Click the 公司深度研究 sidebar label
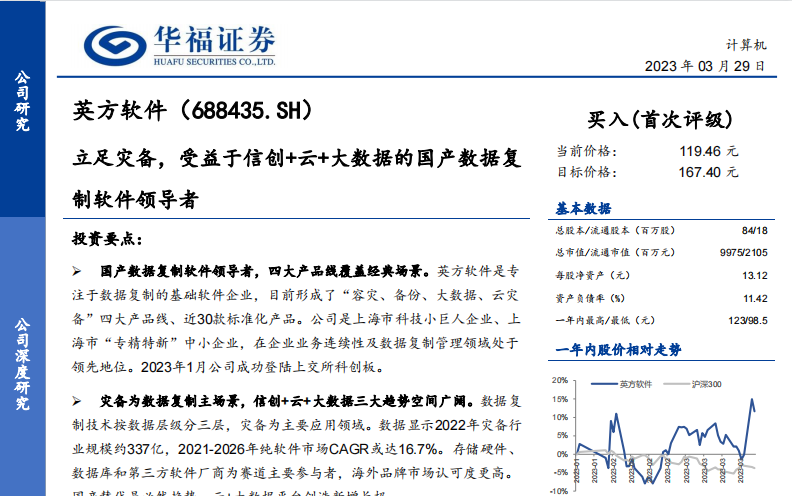This screenshot has width=792, height=496. [22, 364]
